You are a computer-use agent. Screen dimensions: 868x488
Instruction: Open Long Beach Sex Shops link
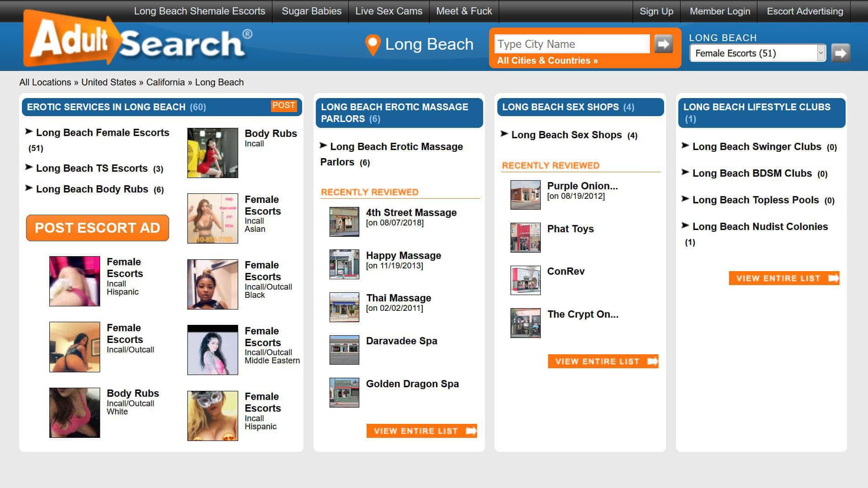pos(566,135)
